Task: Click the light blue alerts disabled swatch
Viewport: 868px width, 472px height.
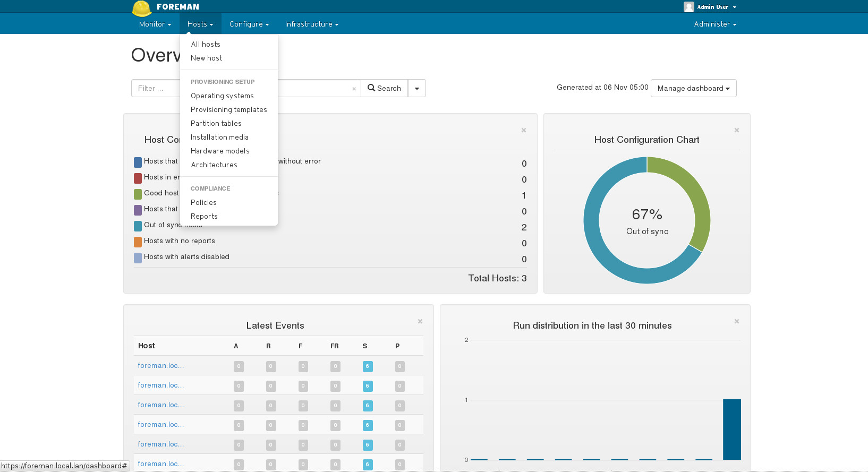Action: (x=138, y=258)
